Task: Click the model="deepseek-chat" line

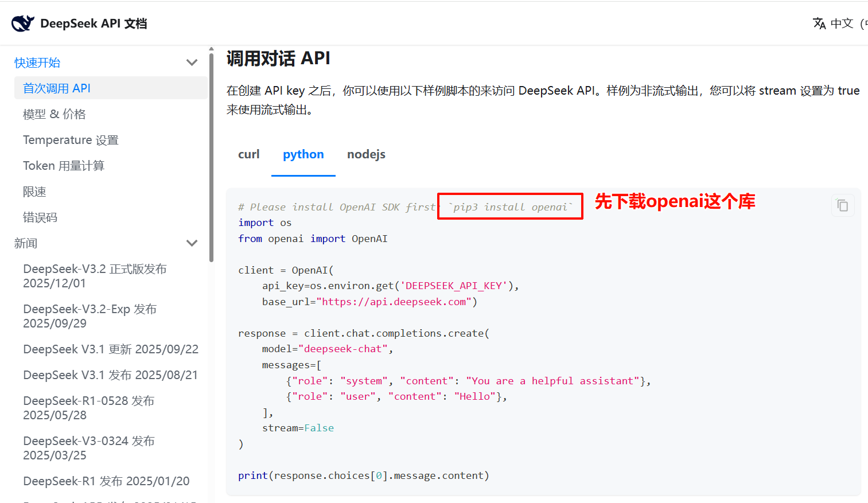Action: click(327, 349)
